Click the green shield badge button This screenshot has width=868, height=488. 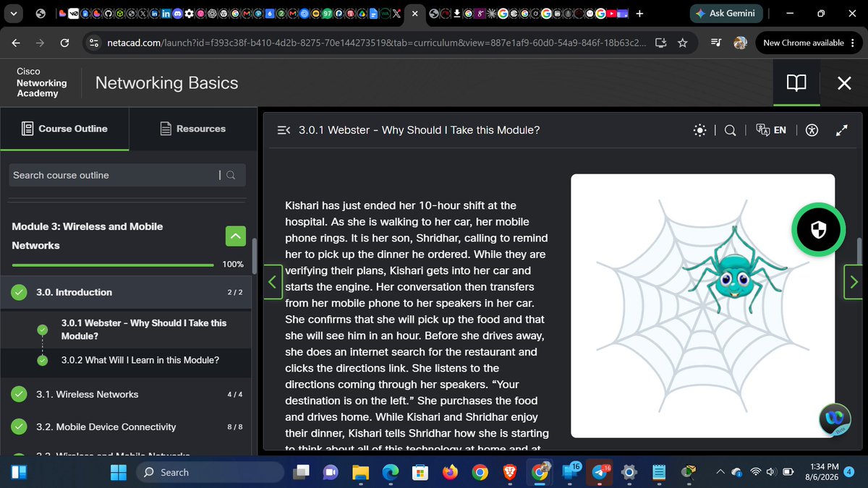tap(818, 231)
